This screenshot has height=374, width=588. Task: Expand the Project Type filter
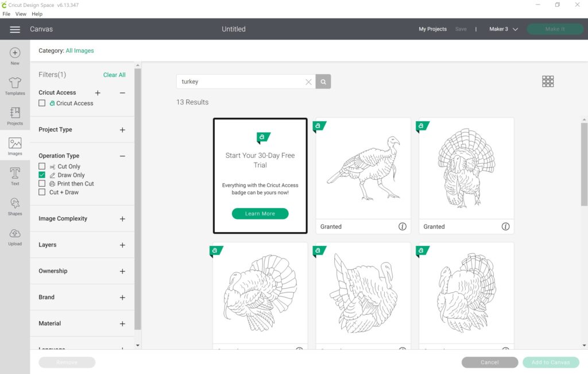pos(122,130)
